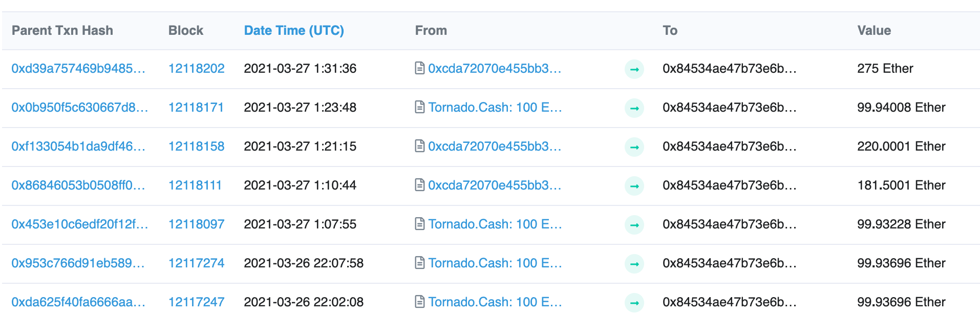Click the 0x84534ae47b73e6b address in first row

tap(730, 69)
